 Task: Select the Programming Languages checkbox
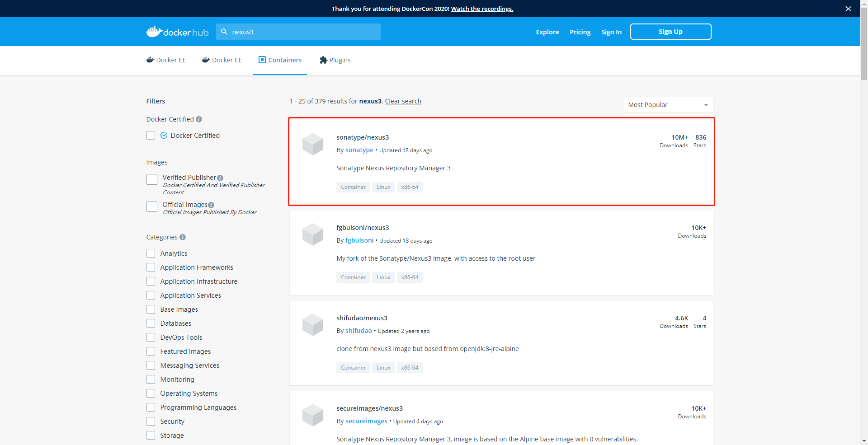click(151, 408)
